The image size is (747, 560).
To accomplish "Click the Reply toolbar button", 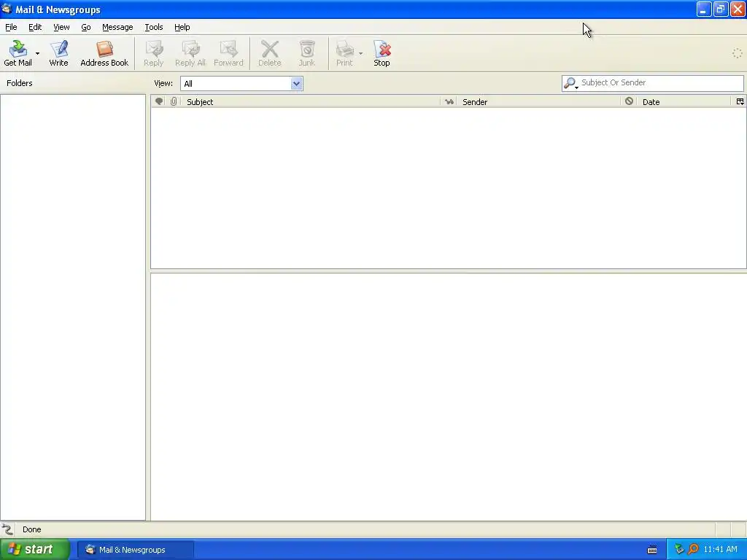I will pos(153,52).
